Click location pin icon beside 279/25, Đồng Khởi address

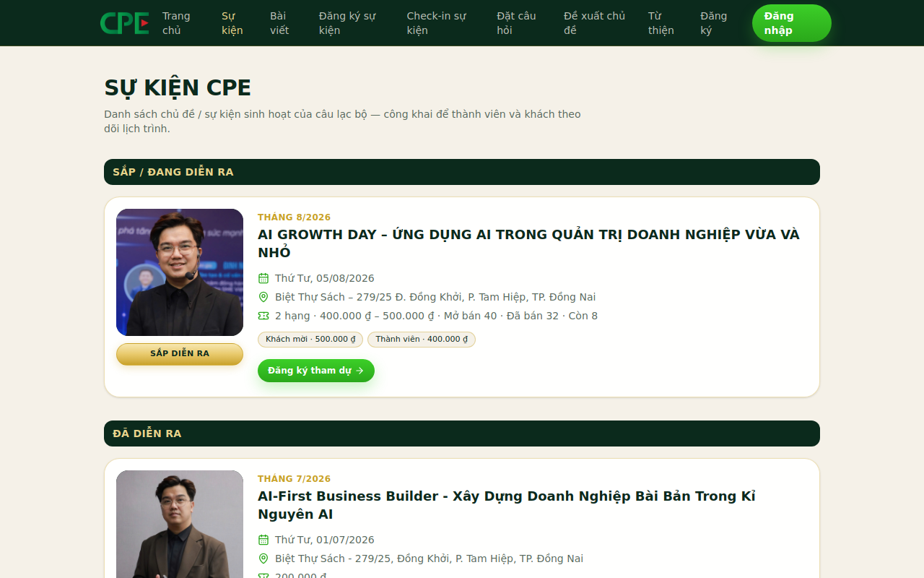pyautogui.click(x=263, y=558)
